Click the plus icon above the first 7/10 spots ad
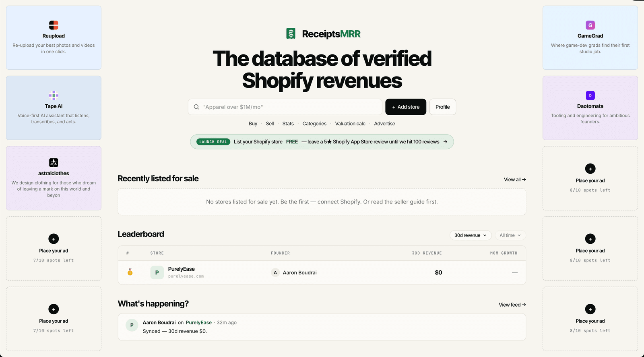 pyautogui.click(x=54, y=239)
